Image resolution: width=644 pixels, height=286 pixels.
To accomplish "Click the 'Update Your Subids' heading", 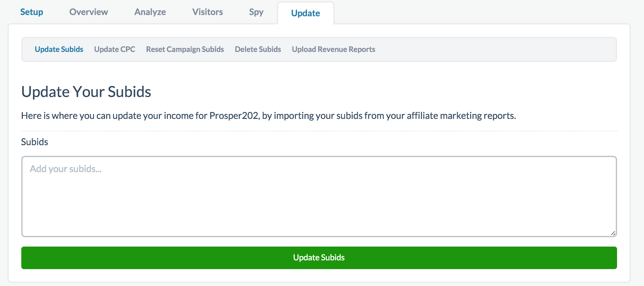I will (86, 92).
